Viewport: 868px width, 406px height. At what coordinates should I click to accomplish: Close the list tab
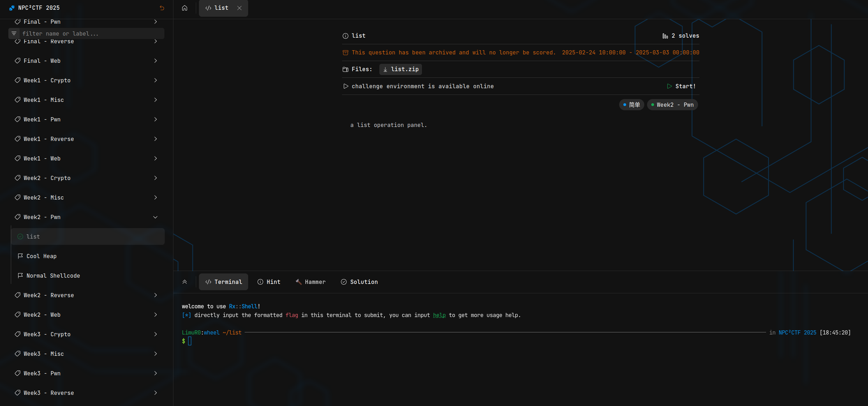click(239, 8)
